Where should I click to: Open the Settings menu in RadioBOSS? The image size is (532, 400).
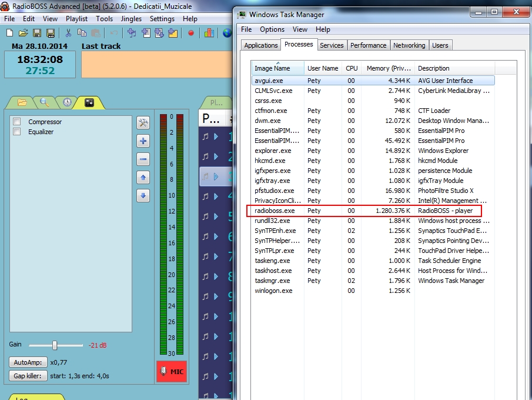point(162,19)
